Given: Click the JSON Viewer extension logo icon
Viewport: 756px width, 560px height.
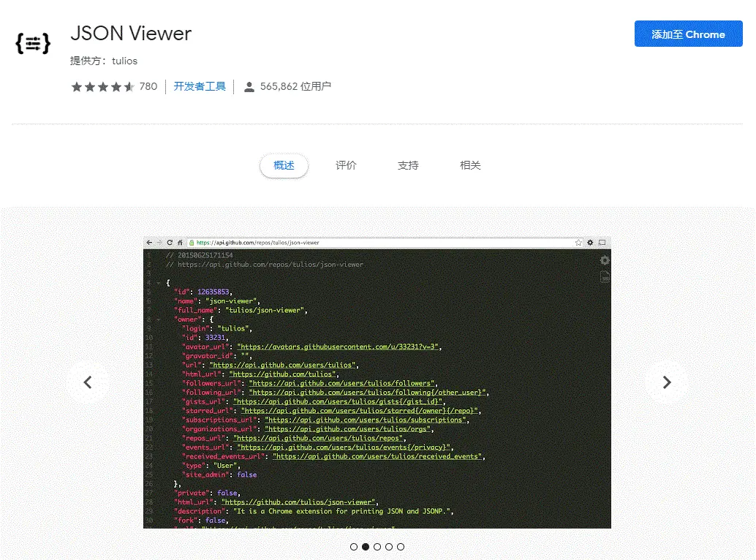Looking at the screenshot, I should [33, 43].
